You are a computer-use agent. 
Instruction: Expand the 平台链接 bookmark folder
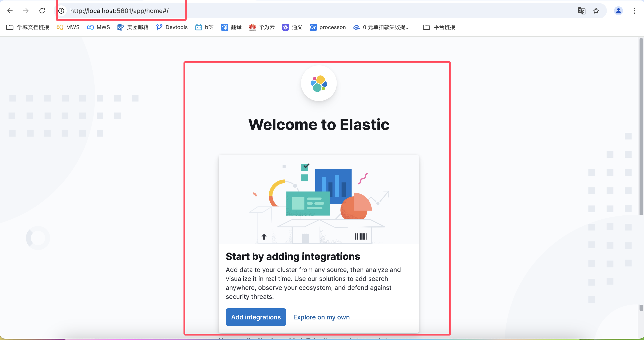point(439,27)
